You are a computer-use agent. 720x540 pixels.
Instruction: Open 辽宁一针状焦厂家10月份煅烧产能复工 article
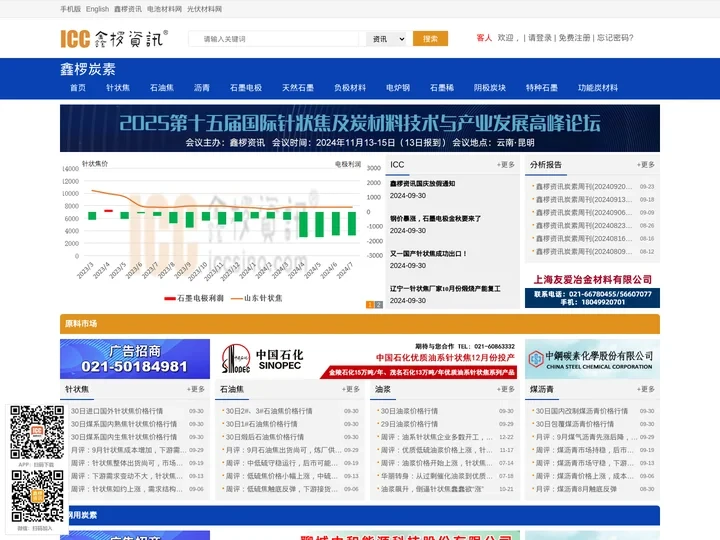[x=445, y=289]
